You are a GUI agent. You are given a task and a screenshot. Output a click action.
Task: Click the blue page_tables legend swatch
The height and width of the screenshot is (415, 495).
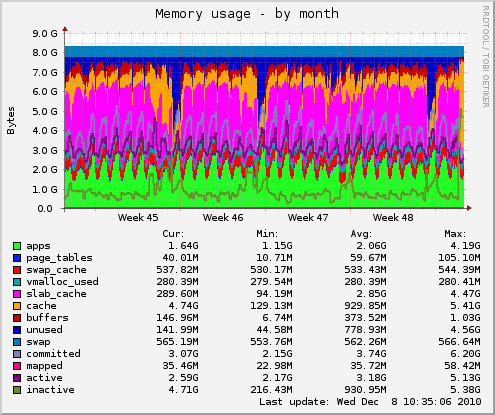click(x=17, y=258)
